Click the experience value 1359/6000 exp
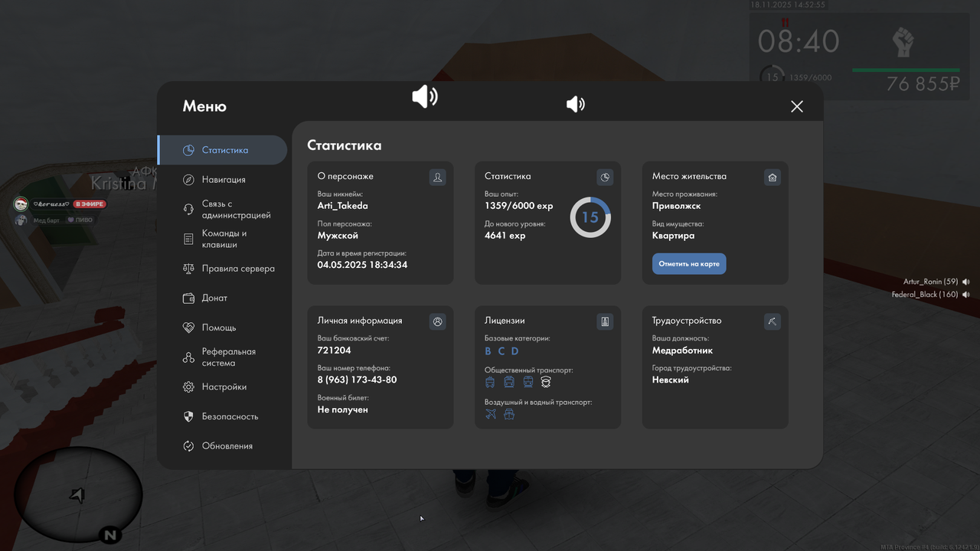The image size is (980, 551). (519, 206)
